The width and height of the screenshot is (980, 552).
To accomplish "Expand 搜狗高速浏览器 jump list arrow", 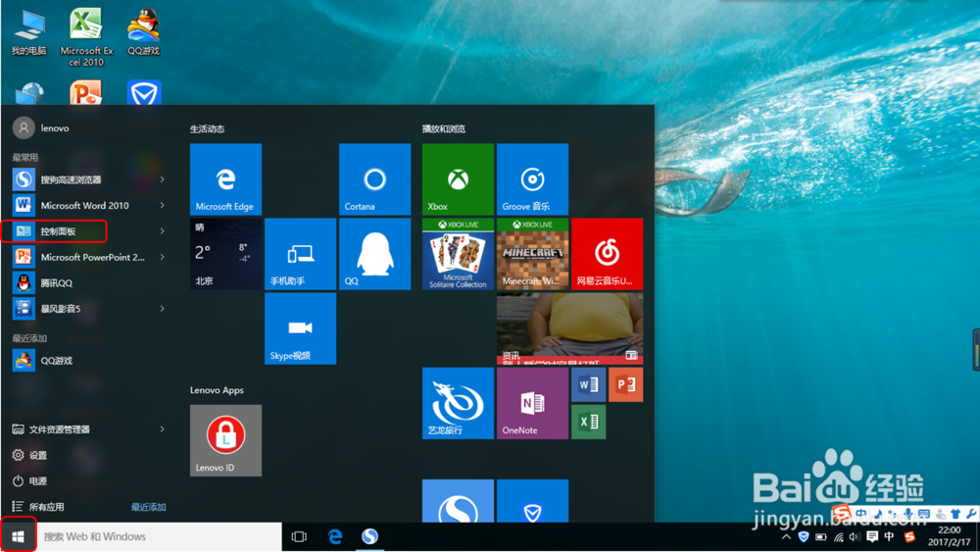I will (163, 179).
